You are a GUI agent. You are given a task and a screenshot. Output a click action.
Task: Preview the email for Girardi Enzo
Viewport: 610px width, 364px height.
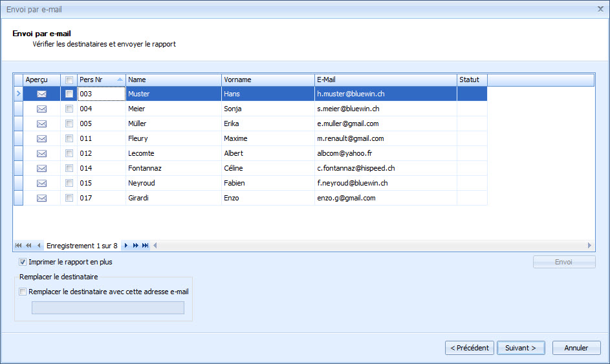click(x=41, y=198)
